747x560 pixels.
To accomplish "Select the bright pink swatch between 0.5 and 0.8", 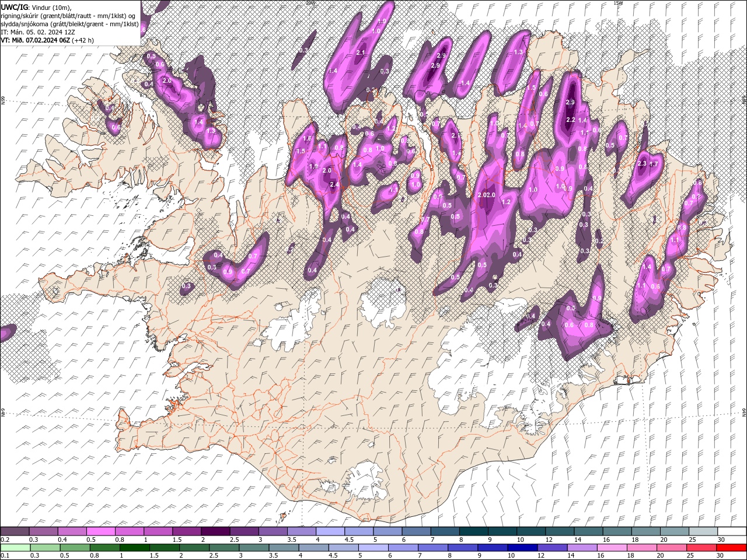I will coord(100,531).
